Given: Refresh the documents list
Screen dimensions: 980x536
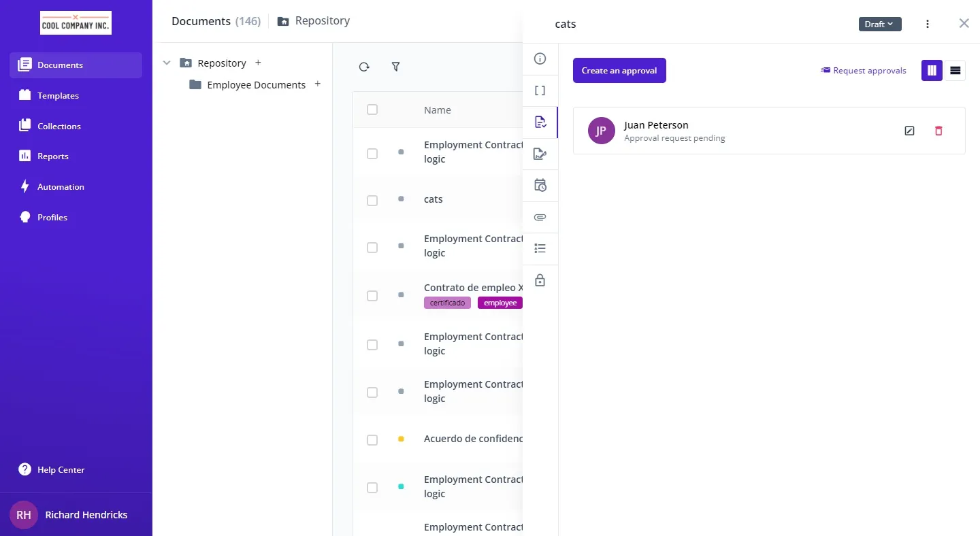Looking at the screenshot, I should coord(364,67).
